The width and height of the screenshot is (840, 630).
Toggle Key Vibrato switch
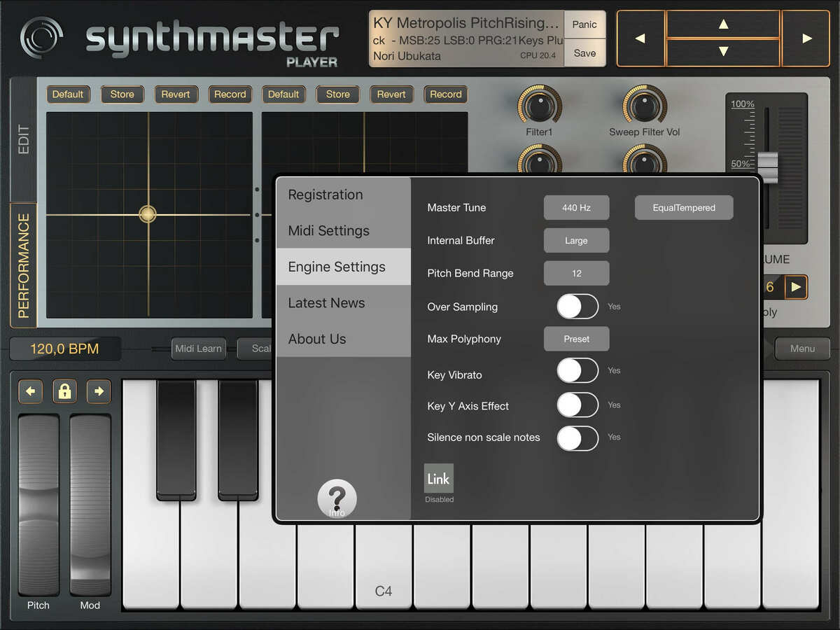coord(577,370)
